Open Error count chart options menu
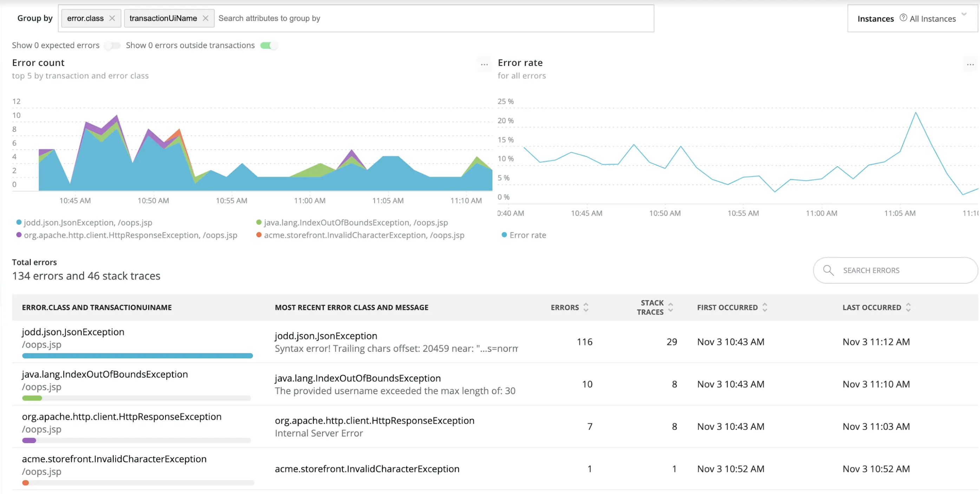980x494 pixels. [484, 64]
